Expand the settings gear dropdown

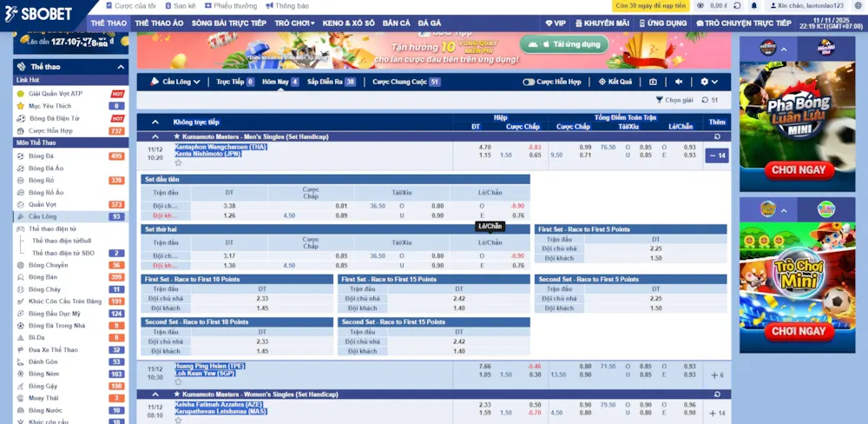tap(707, 82)
